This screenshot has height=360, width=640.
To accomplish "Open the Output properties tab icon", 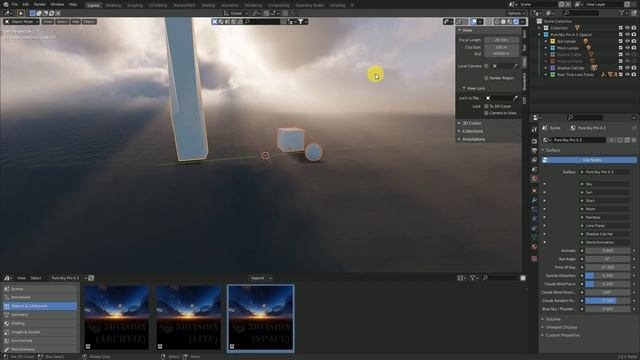I will [534, 151].
